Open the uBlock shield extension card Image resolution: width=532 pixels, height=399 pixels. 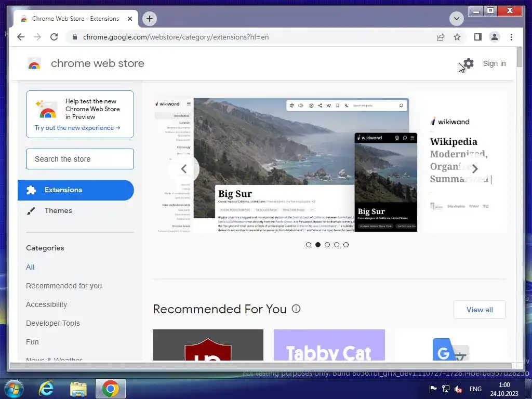tap(208, 345)
